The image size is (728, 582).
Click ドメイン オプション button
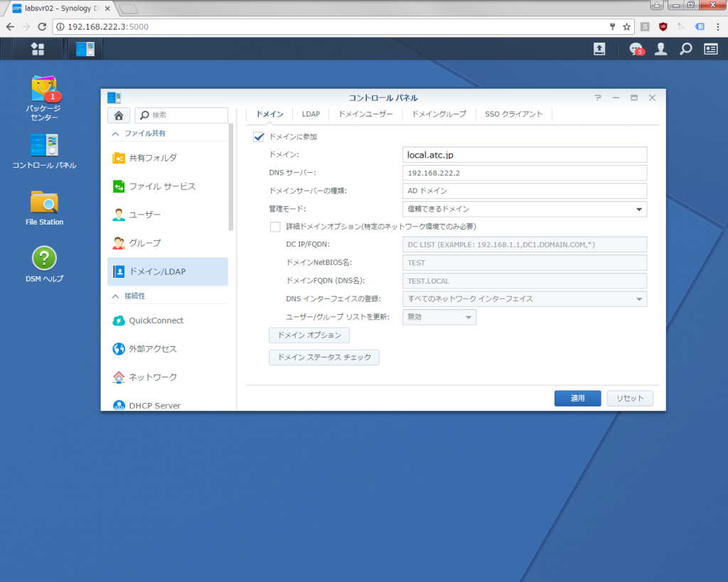pyautogui.click(x=309, y=335)
